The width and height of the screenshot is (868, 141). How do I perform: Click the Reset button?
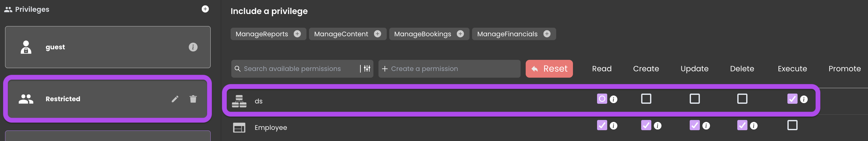click(549, 69)
